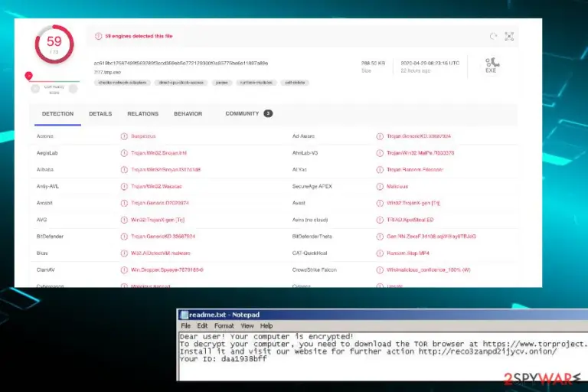Click the right community score vote button
588x392 pixels.
coord(73,89)
